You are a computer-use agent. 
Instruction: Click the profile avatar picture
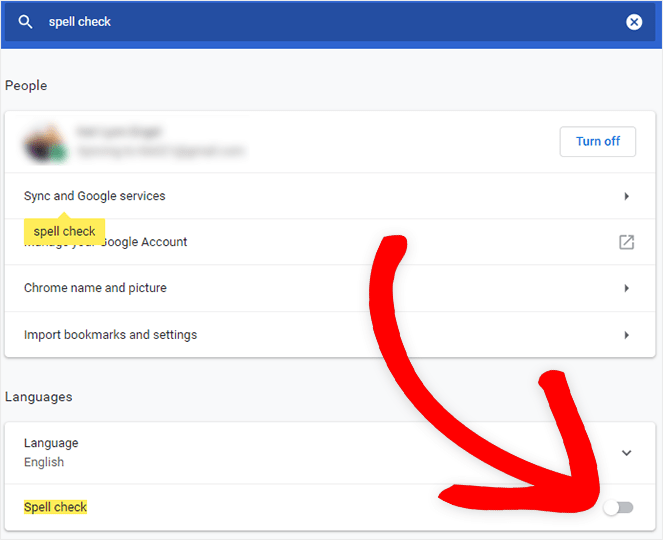46,142
